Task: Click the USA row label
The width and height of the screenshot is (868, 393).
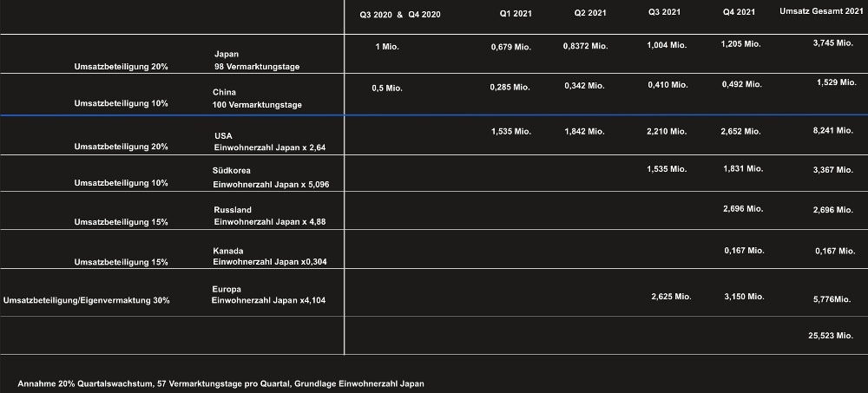Action: pyautogui.click(x=223, y=136)
